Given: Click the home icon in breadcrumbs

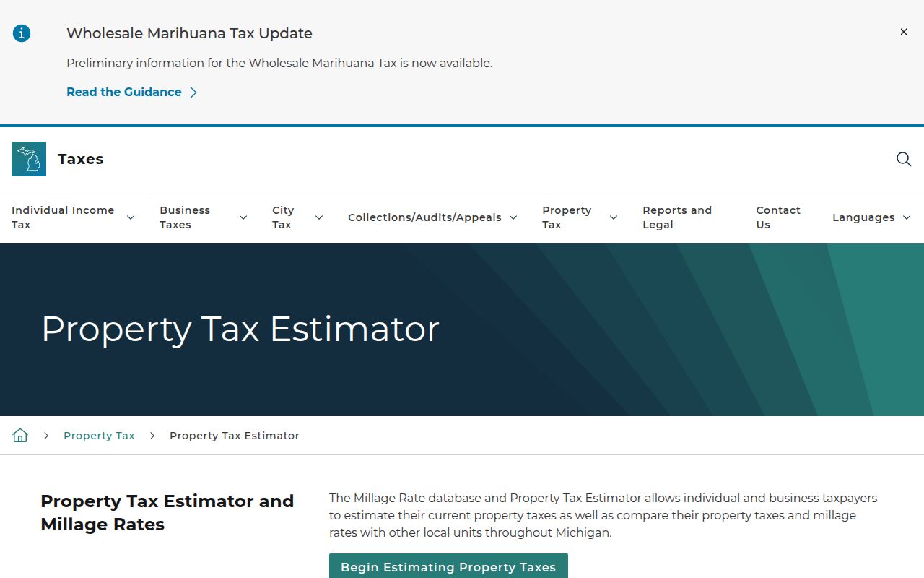Looking at the screenshot, I should pos(20,436).
